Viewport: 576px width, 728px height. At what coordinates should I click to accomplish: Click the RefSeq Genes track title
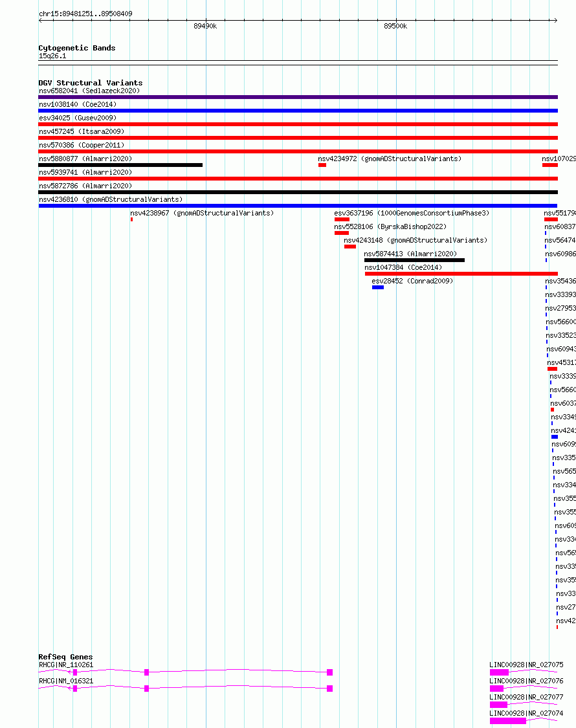pyautogui.click(x=65, y=657)
